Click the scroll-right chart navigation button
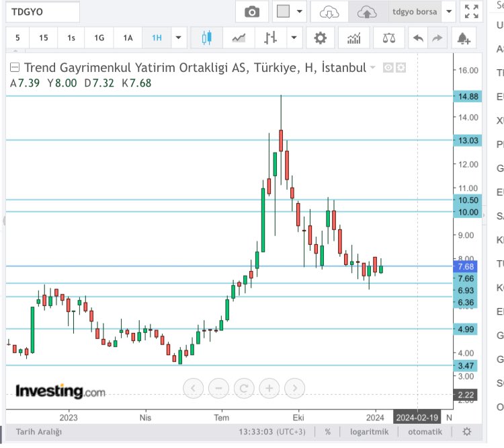 (x=295, y=388)
